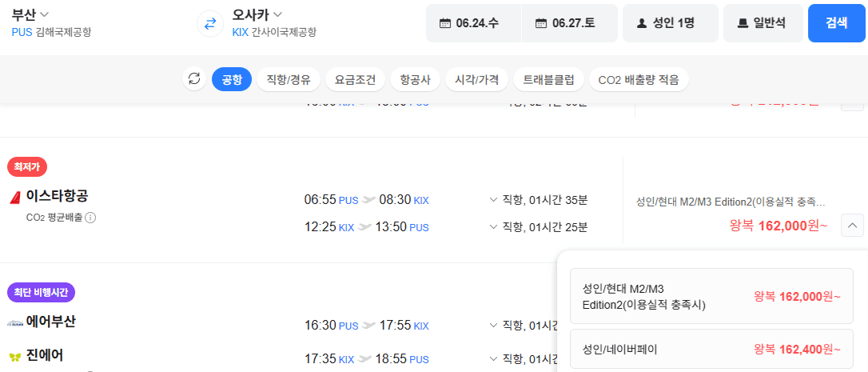
Task: Select the 항공사 filter
Action: coord(415,79)
